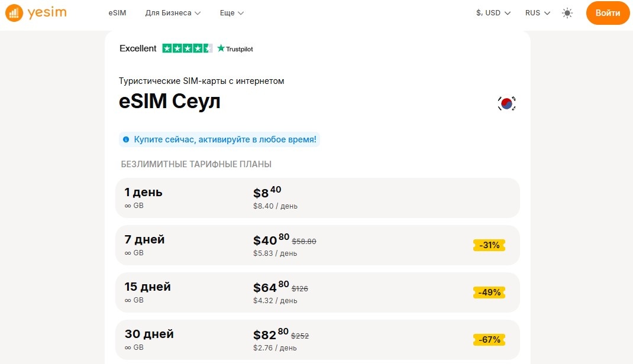Choose the 15 дней plan option
This screenshot has width=633, height=364.
point(317,292)
